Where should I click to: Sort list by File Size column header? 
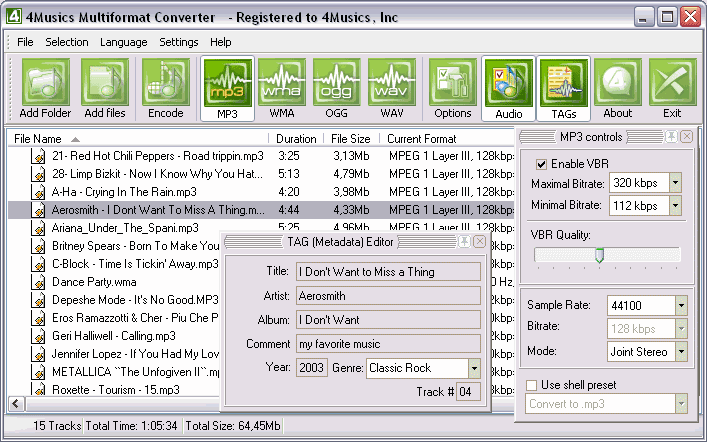pos(351,138)
